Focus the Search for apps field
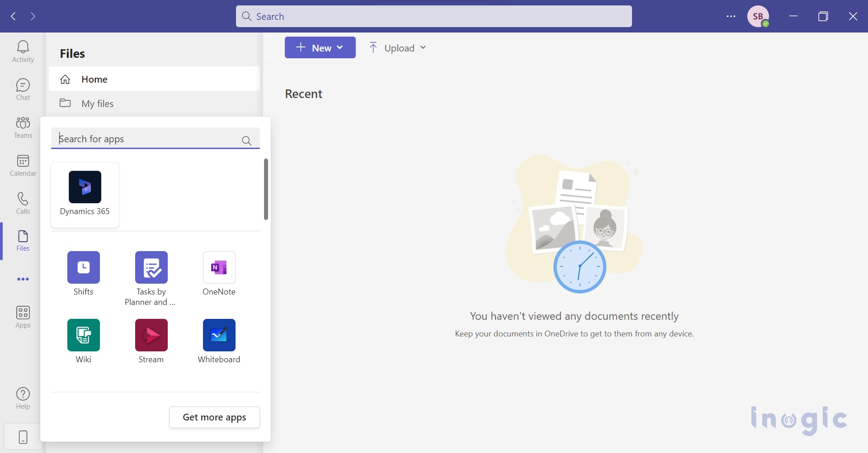Screen dimensions: 868x453 coord(156,139)
